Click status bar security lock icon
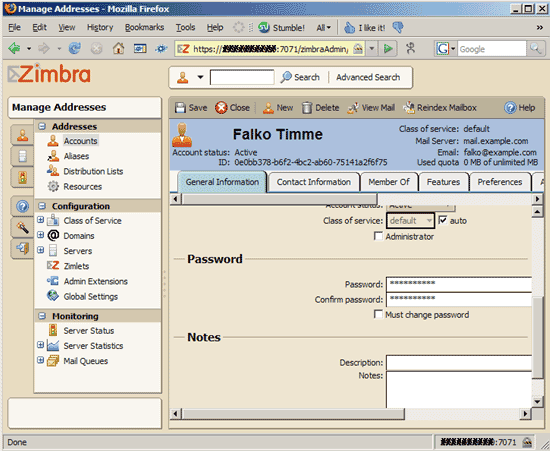The image size is (550, 451). click(527, 442)
